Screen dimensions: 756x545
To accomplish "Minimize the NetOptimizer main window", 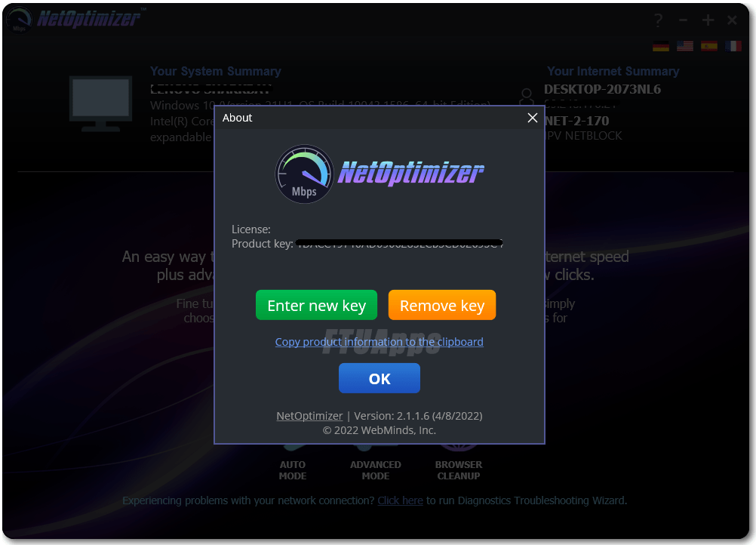I will click(x=683, y=20).
